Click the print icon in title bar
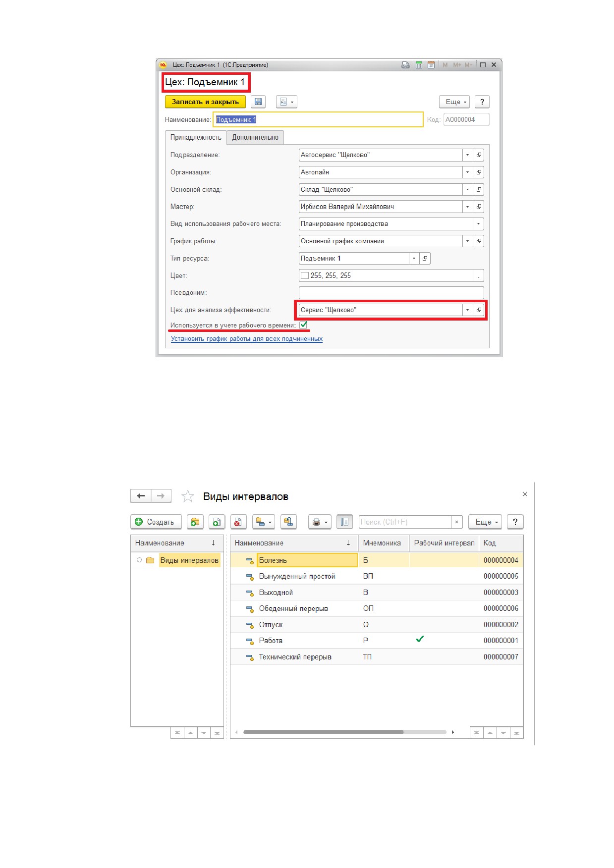The height and width of the screenshot is (868, 614). (x=406, y=65)
